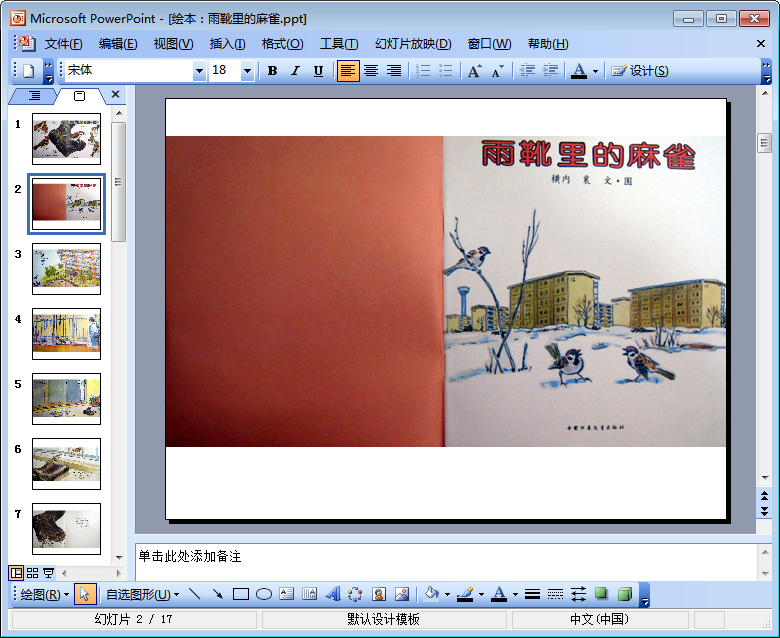
Task: Switch to the Outline tab
Action: tap(34, 95)
